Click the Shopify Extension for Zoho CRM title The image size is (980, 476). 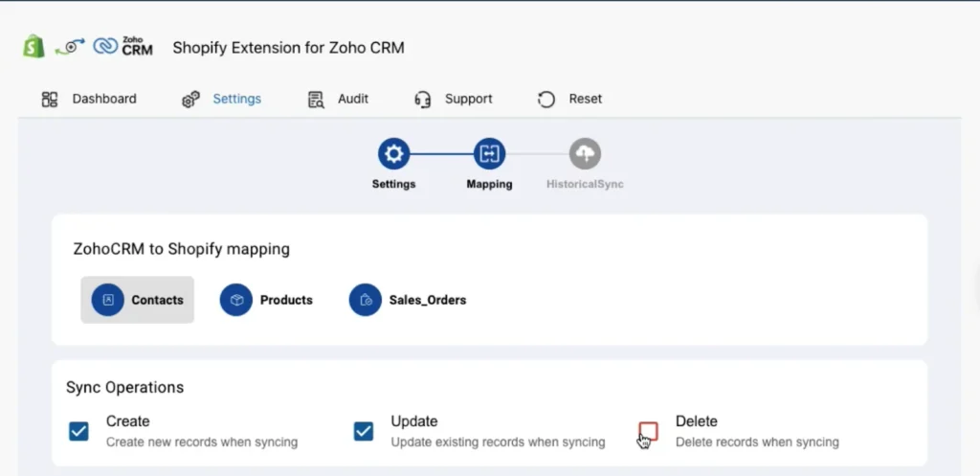[288, 48]
